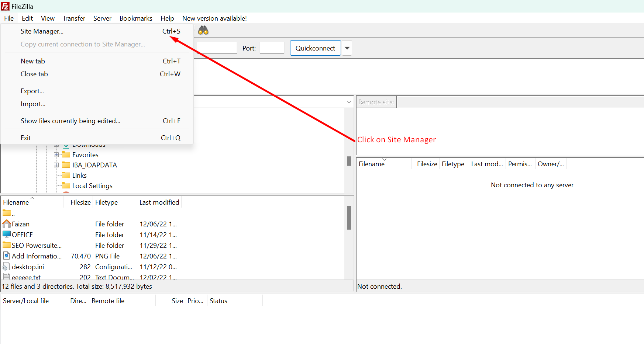644x344 pixels.
Task: Open the Transfer menu
Action: (x=74, y=18)
